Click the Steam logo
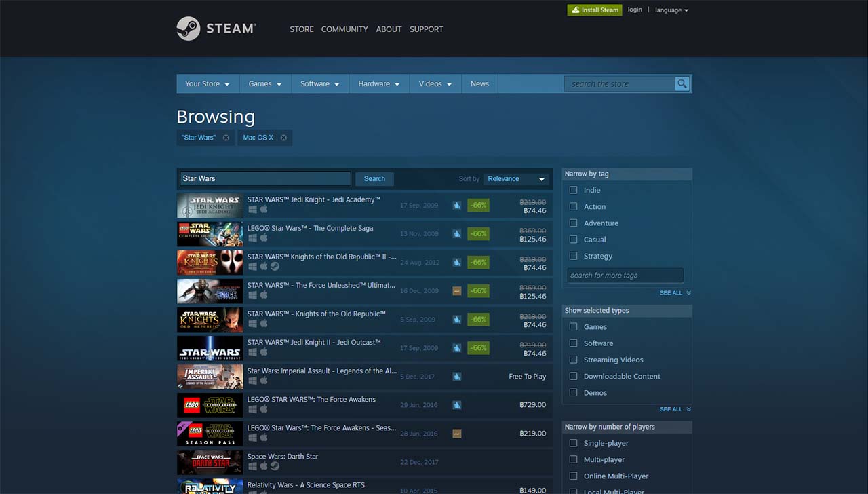 (x=216, y=28)
